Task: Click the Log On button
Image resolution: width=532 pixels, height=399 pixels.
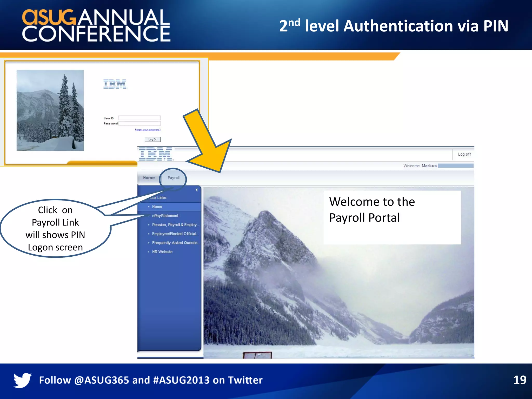Action: [x=153, y=139]
